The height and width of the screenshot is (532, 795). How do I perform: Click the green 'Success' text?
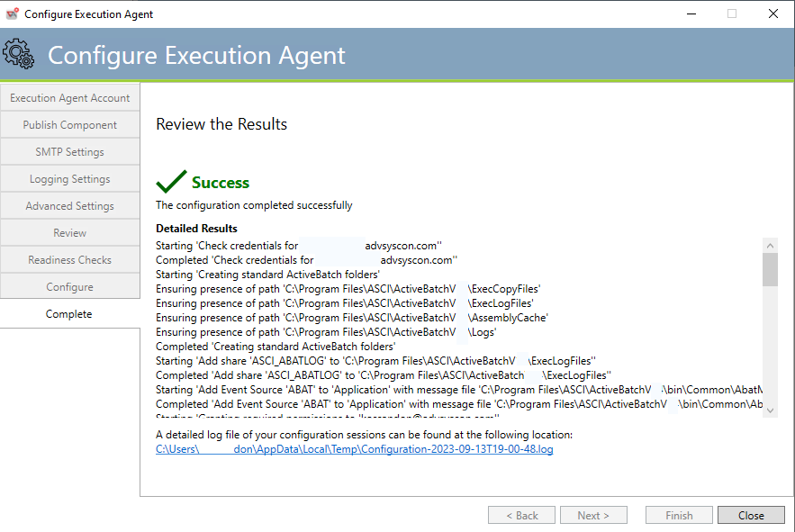click(x=221, y=183)
